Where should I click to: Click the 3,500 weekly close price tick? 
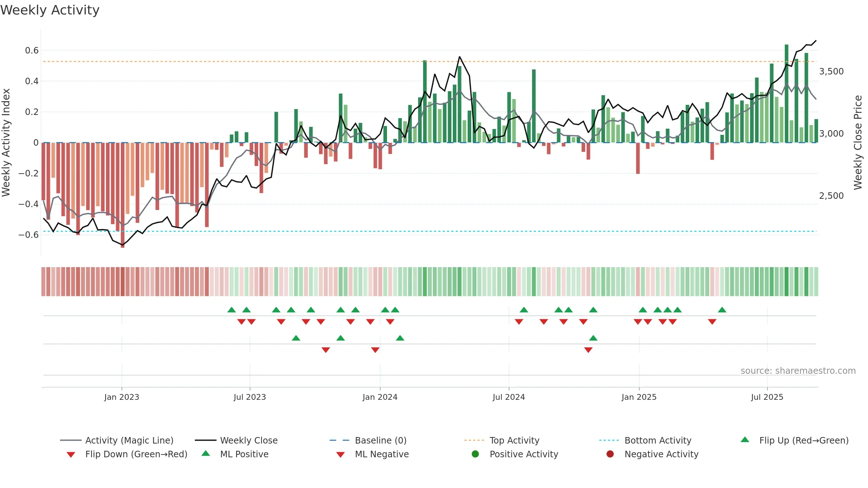[x=831, y=71]
